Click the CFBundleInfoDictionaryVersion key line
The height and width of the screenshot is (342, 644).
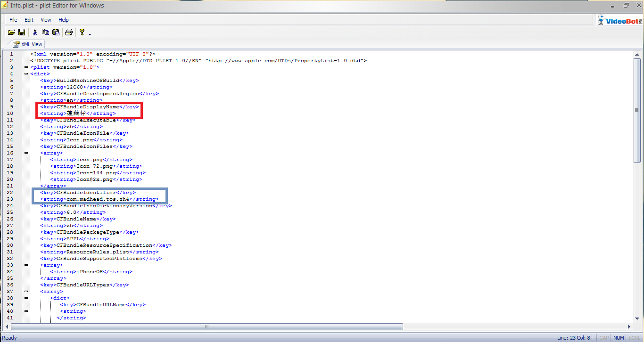point(106,206)
